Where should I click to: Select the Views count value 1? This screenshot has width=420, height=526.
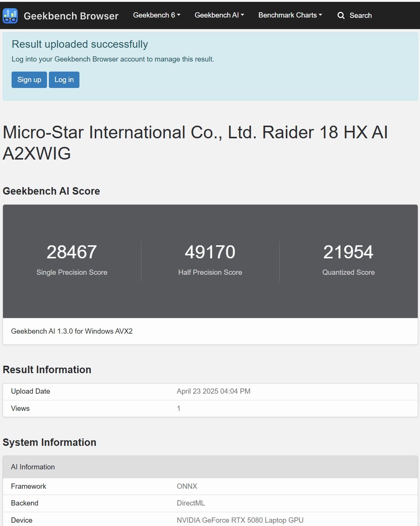[x=179, y=409]
